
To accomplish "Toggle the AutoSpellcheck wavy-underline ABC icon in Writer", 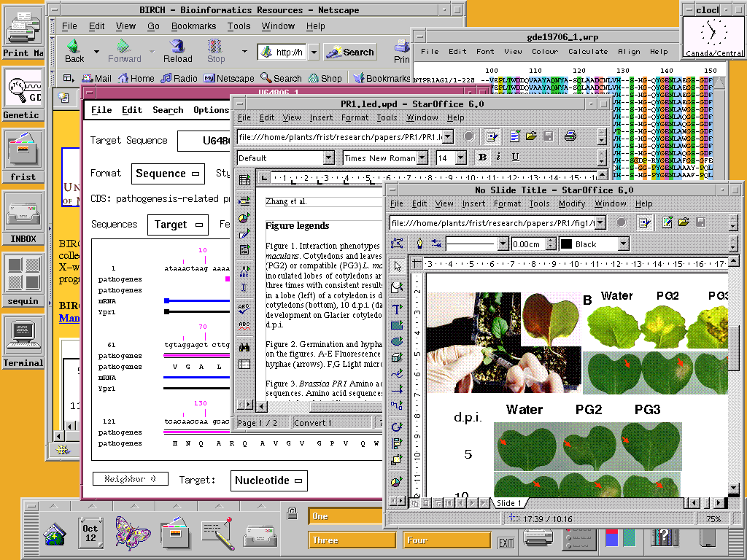I will (x=244, y=326).
